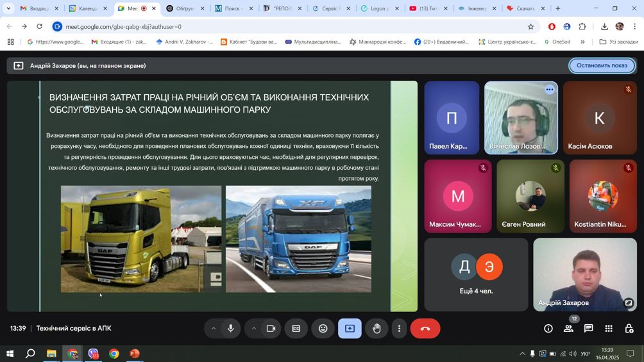Viewport: 644px width, 362px height.
Task: Expand audio settings arrow beside microphone
Action: point(214,329)
